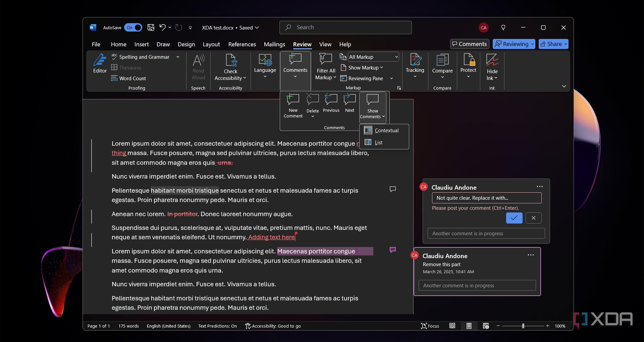Post comment with blue checkmark
Image resolution: width=644 pixels, height=342 pixels.
(514, 218)
